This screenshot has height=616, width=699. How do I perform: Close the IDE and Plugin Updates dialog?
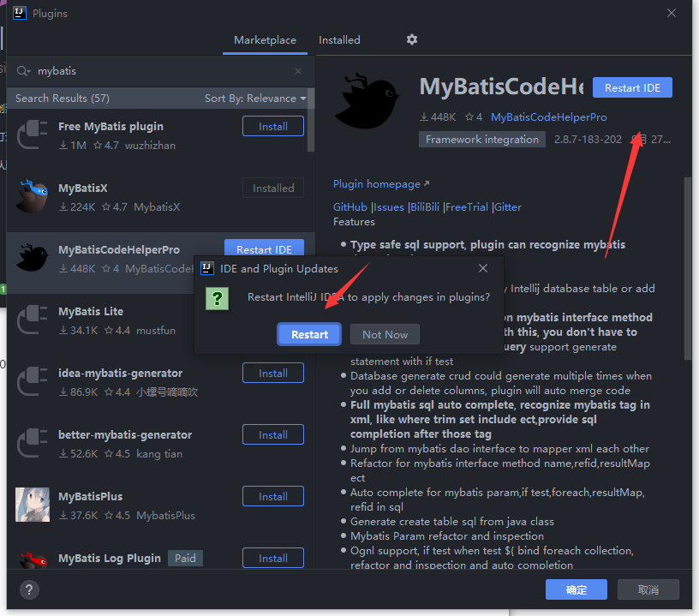coord(483,268)
